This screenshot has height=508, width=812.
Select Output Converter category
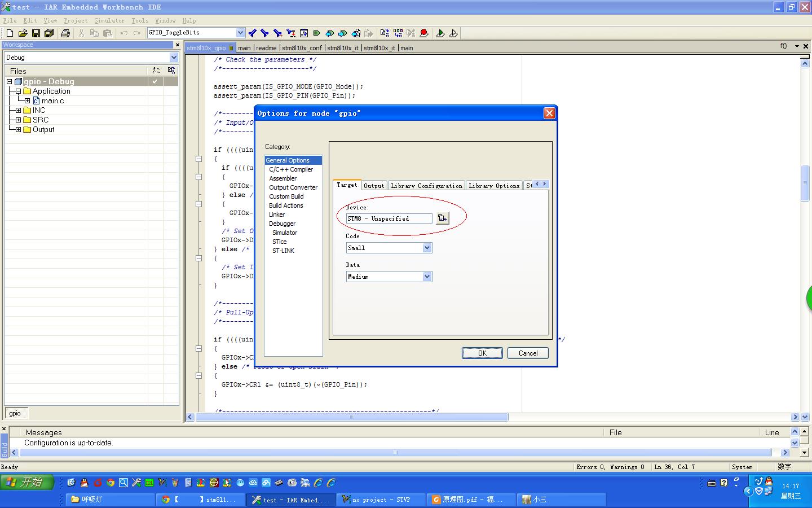(293, 187)
